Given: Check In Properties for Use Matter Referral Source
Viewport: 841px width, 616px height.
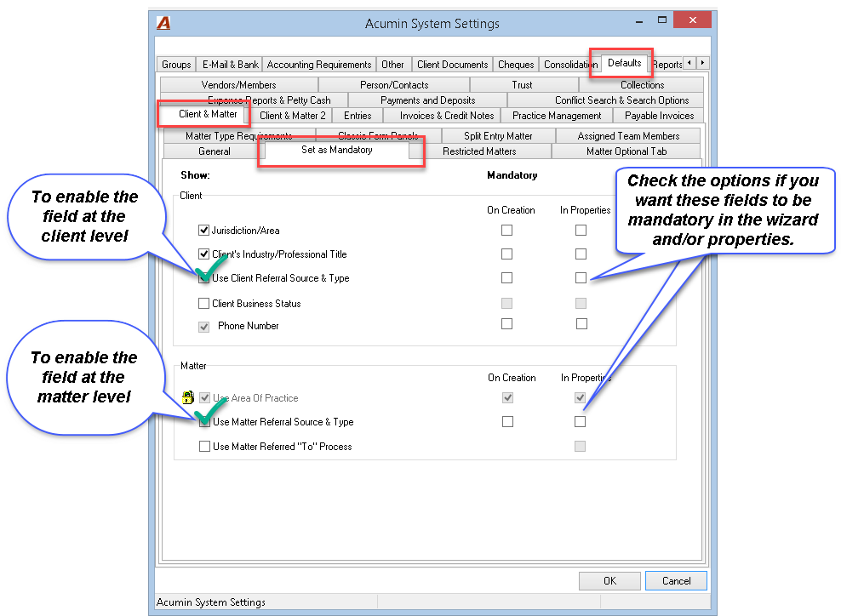Looking at the screenshot, I should 580,422.
